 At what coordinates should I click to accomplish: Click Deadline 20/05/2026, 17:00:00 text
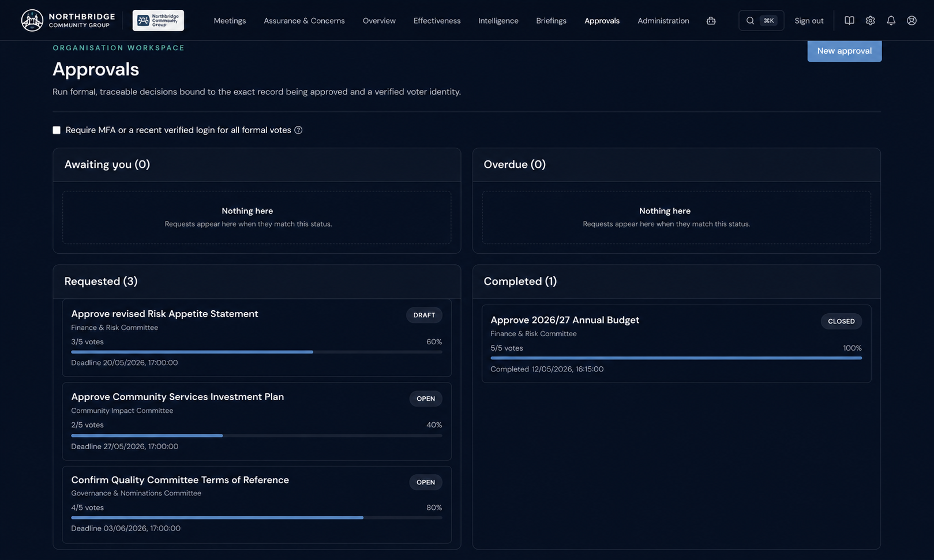coord(125,363)
